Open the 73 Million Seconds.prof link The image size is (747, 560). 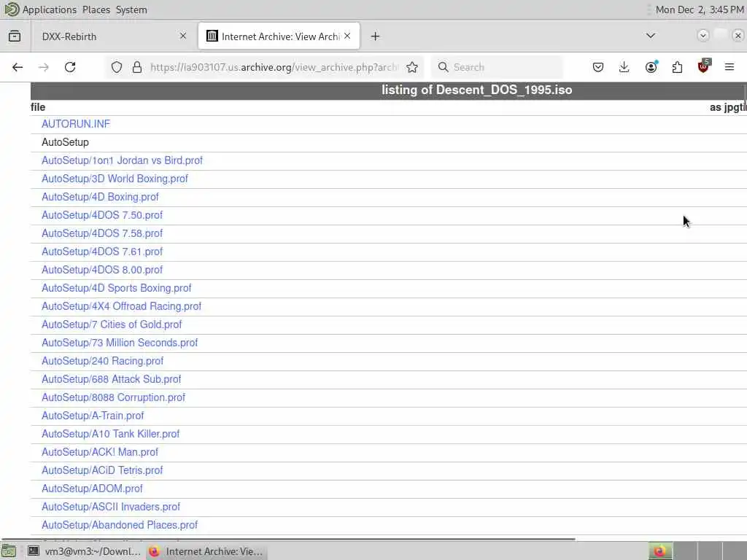coord(120,343)
